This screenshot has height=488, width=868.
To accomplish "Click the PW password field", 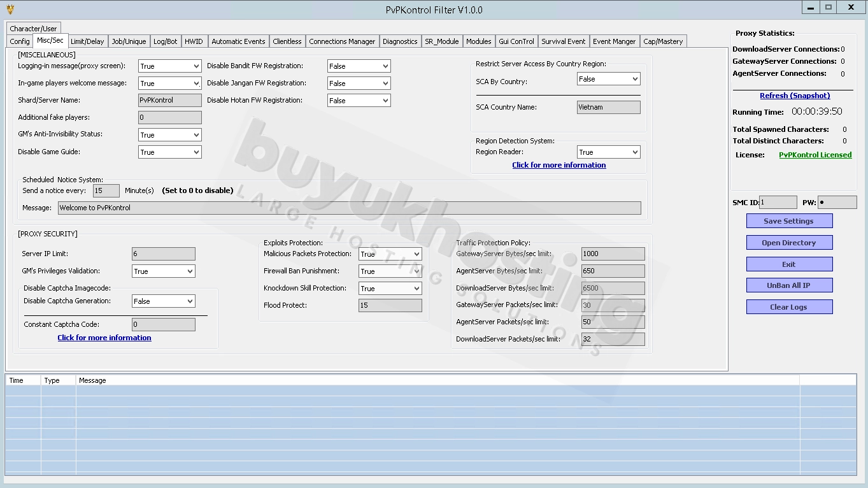I will 837,203.
